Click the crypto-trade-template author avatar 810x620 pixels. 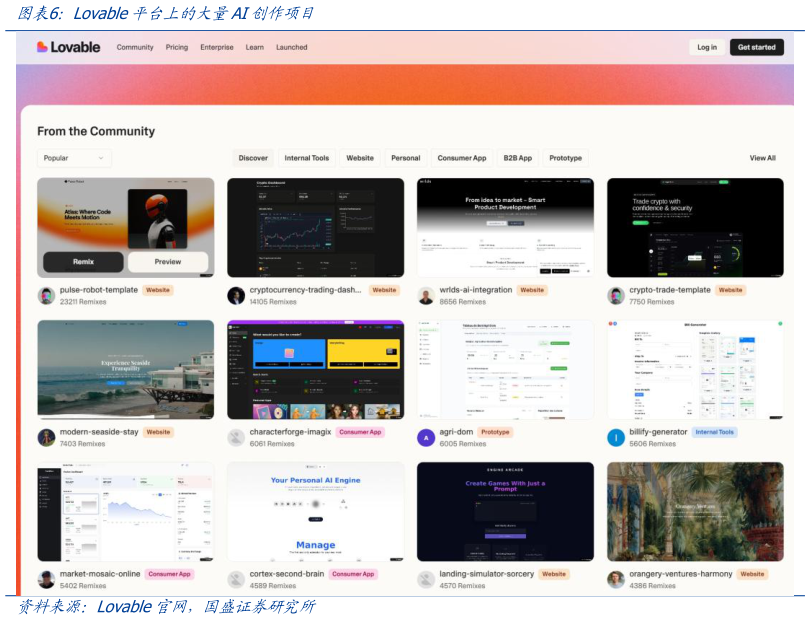[x=616, y=296]
